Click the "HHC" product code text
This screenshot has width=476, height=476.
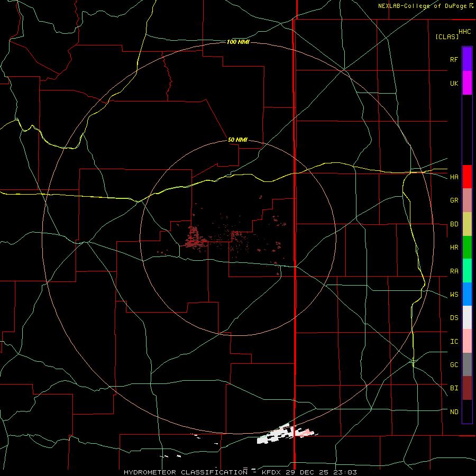465,32
